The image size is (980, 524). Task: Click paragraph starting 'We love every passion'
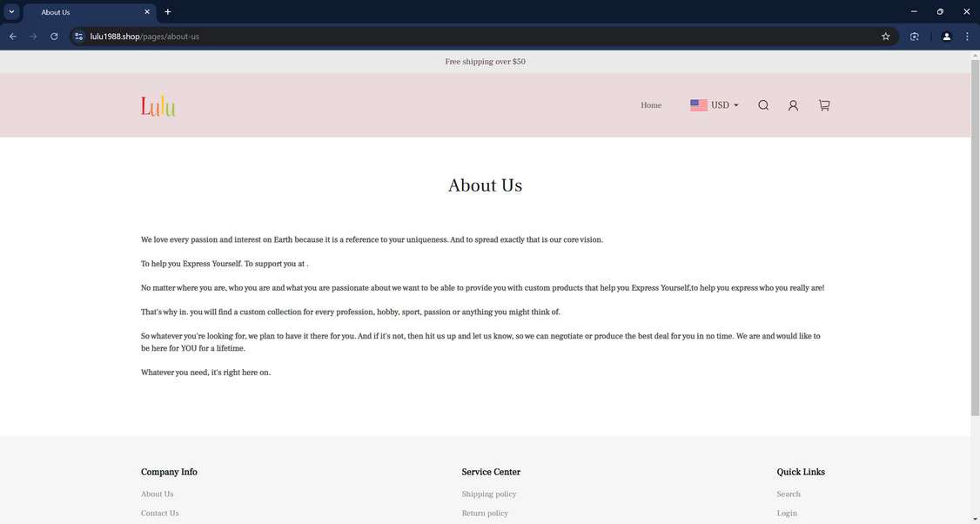372,239
